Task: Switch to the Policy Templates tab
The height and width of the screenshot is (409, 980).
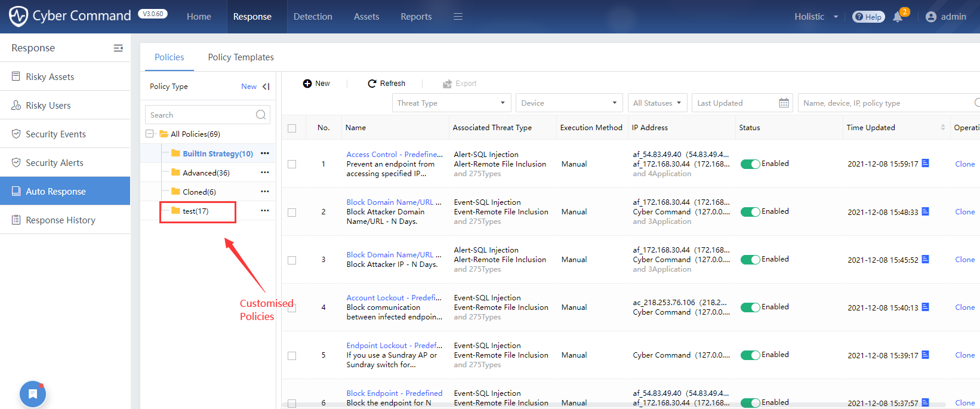Action: 241,57
